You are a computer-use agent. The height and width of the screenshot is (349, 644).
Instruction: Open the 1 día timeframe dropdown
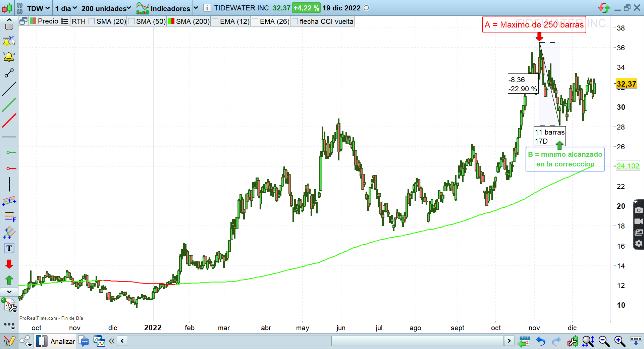[x=66, y=8]
